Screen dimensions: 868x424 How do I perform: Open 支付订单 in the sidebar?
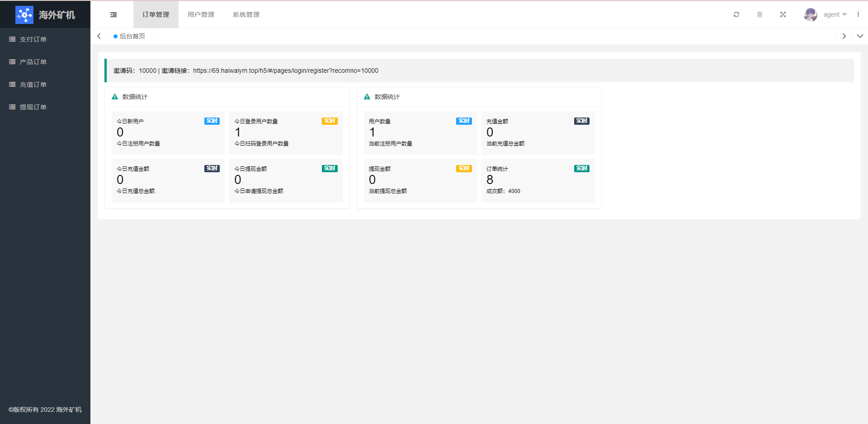coord(33,39)
